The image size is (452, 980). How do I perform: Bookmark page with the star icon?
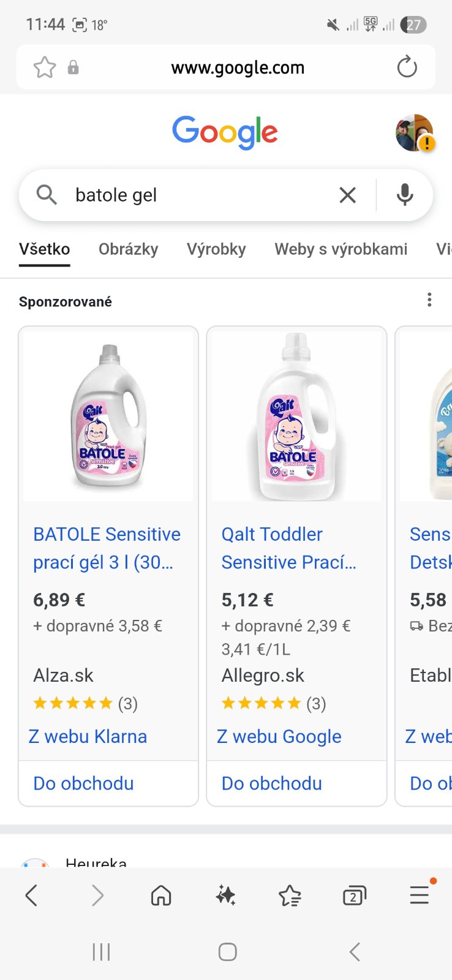[x=44, y=67]
